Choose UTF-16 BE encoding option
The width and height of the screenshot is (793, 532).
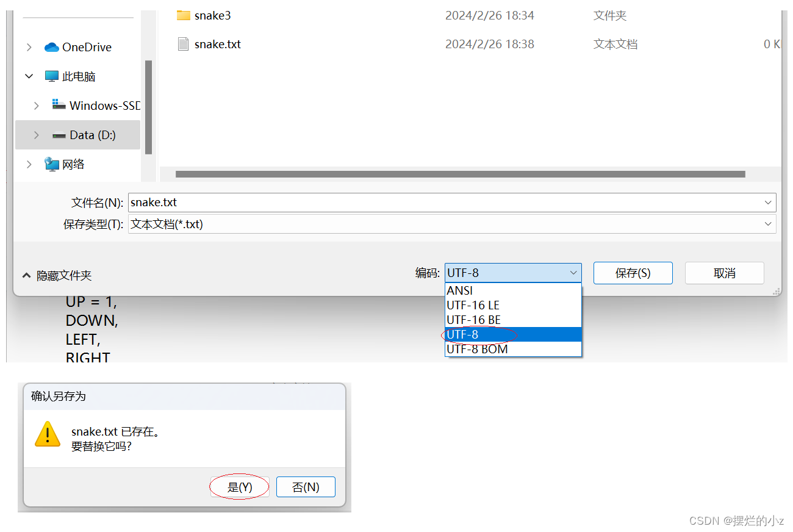click(x=513, y=320)
